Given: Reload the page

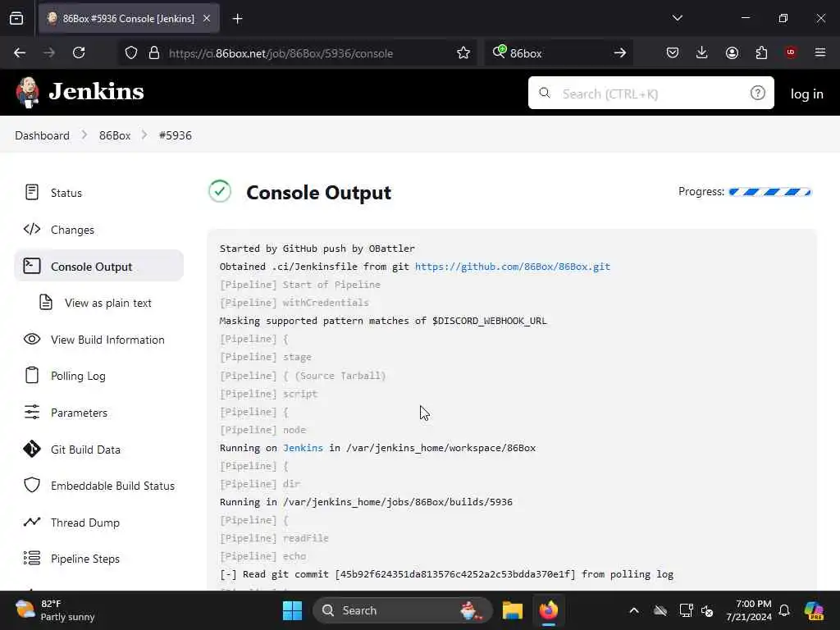Looking at the screenshot, I should point(79,52).
